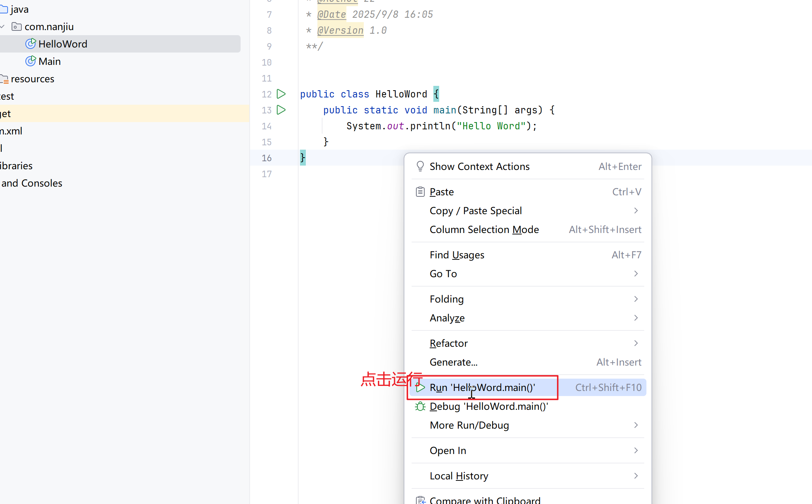Expand the Refactor submenu arrow
Screen dimensions: 812x504
[x=636, y=343]
